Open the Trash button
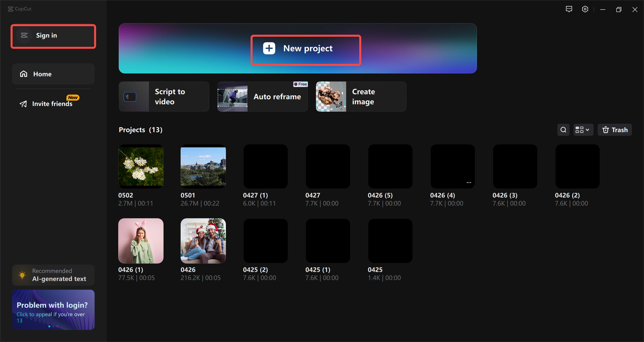Viewport: 644px width, 342px height. tap(615, 130)
